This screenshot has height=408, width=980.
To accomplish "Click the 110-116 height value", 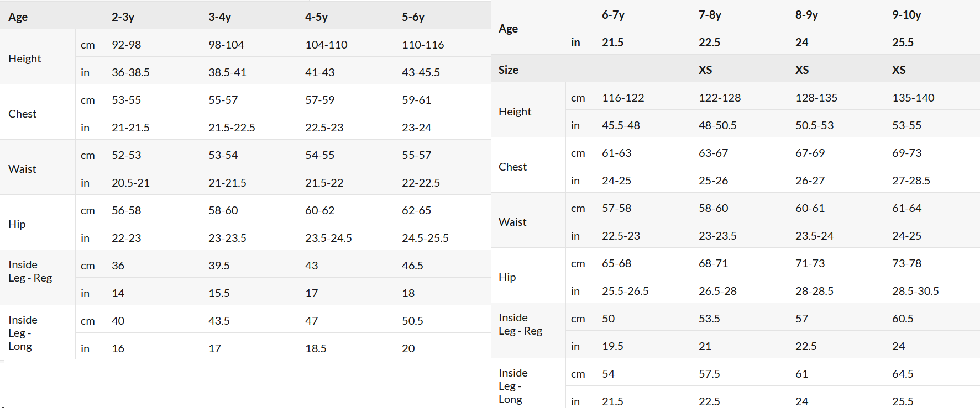I will [423, 45].
